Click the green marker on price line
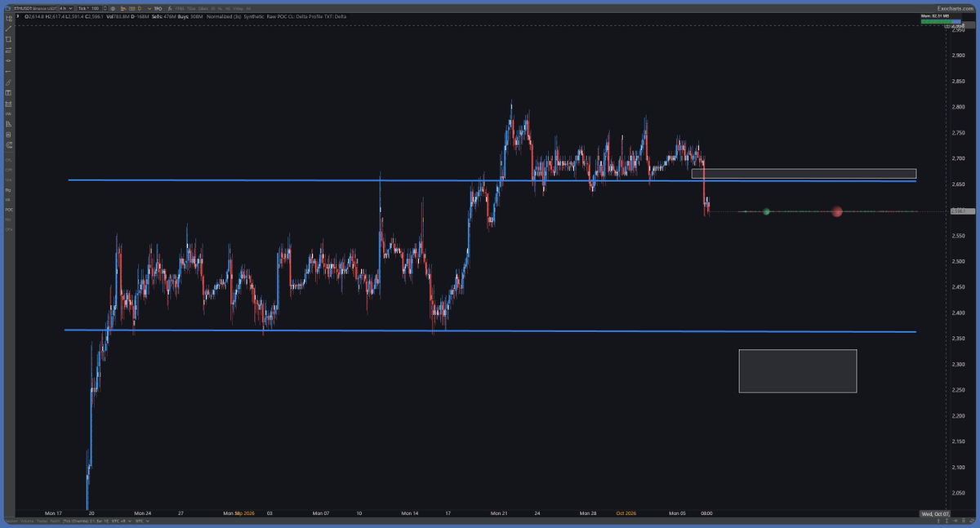980x528 pixels. (x=767, y=212)
